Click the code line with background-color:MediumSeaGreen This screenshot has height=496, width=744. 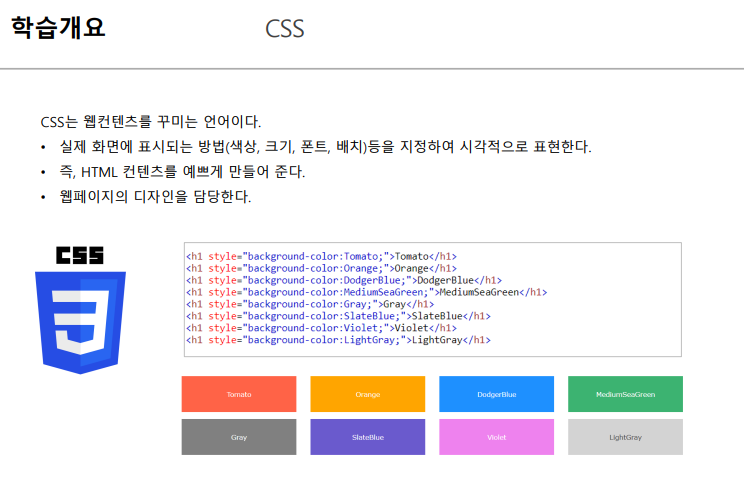[x=367, y=292]
